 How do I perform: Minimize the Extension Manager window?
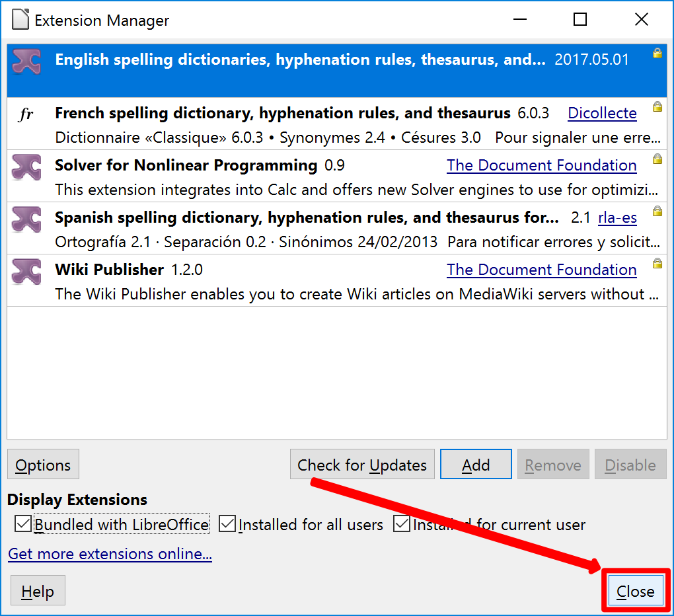point(519,19)
